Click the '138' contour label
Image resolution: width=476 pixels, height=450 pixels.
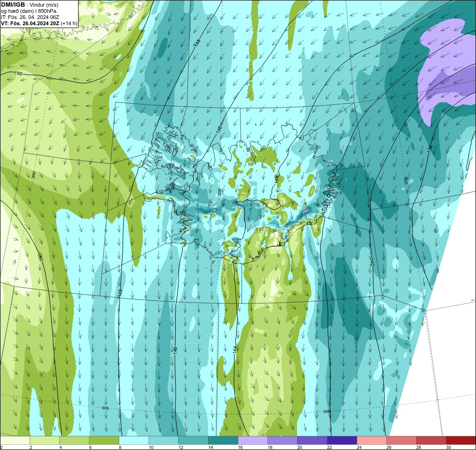(430, 149)
